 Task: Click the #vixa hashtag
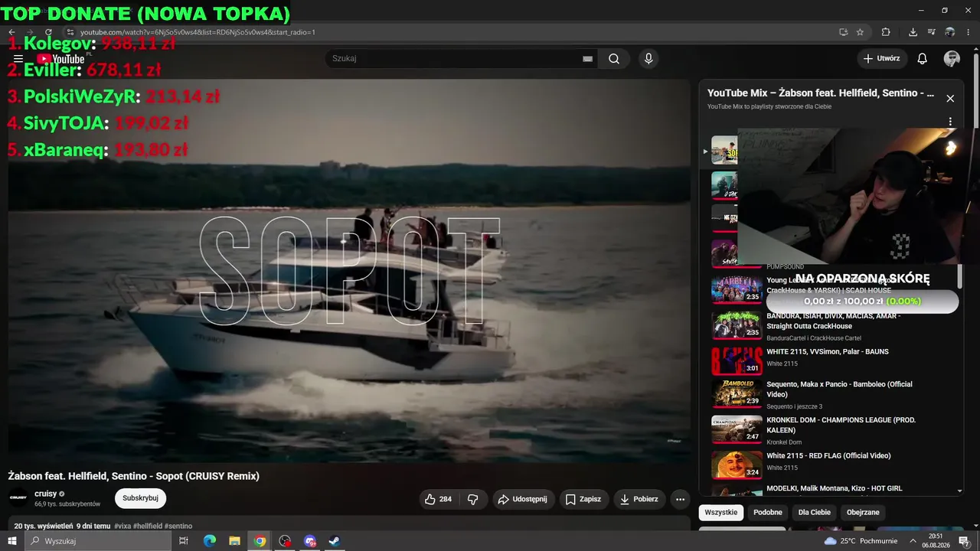pyautogui.click(x=123, y=527)
